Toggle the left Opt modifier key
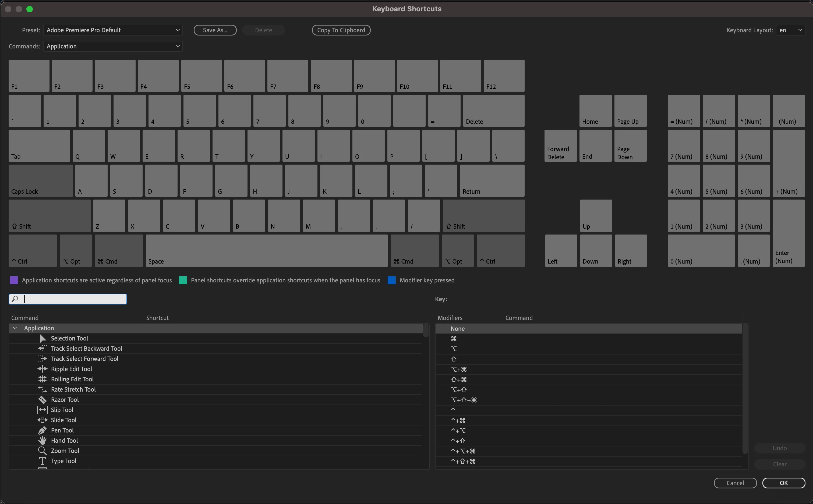Screen dimensions: 813x504 76,251
